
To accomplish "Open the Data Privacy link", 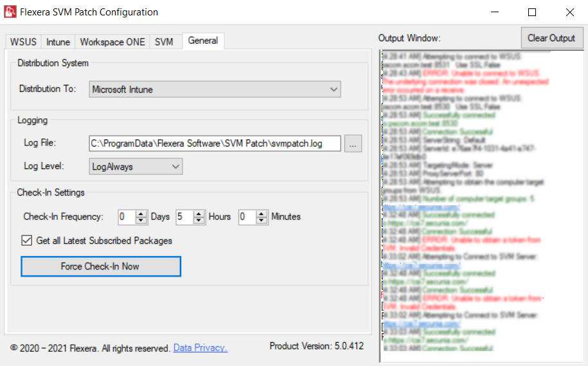I will click(200, 348).
